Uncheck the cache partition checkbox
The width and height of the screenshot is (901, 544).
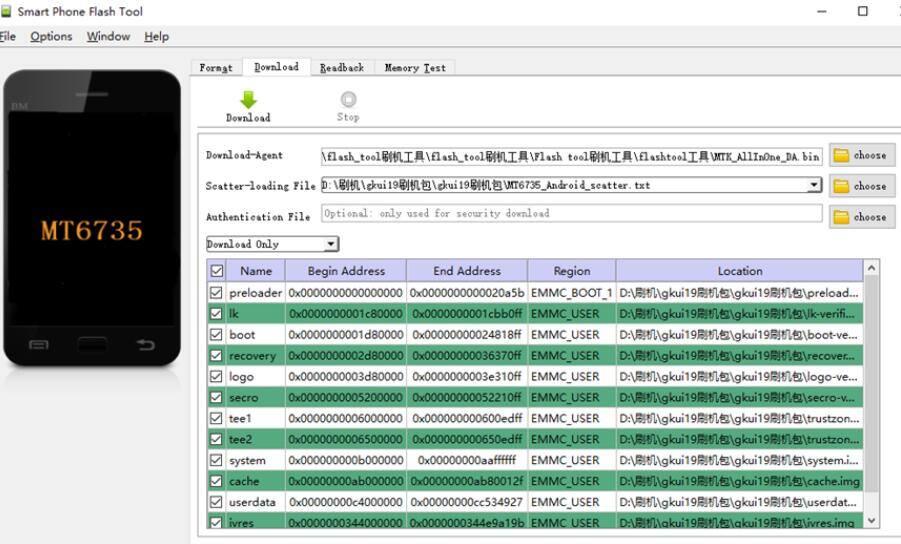coord(216,481)
